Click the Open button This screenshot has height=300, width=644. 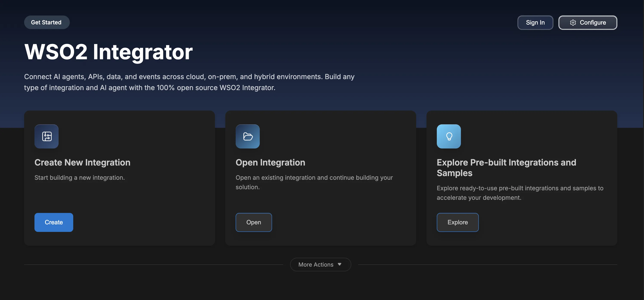[254, 222]
